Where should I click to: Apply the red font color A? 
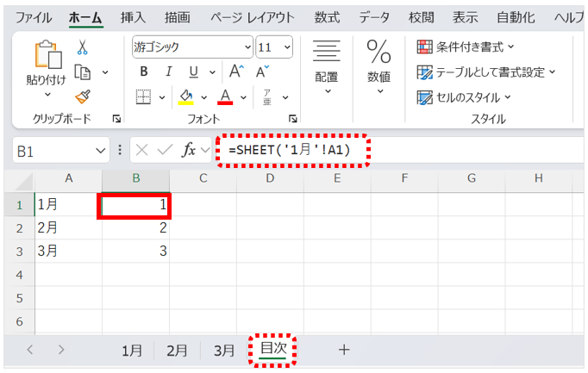[225, 97]
